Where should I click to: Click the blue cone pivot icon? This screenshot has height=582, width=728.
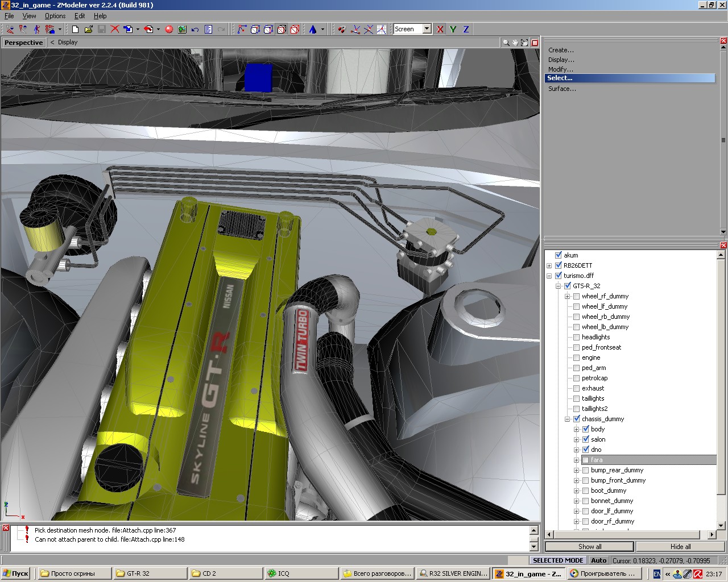[312, 29]
